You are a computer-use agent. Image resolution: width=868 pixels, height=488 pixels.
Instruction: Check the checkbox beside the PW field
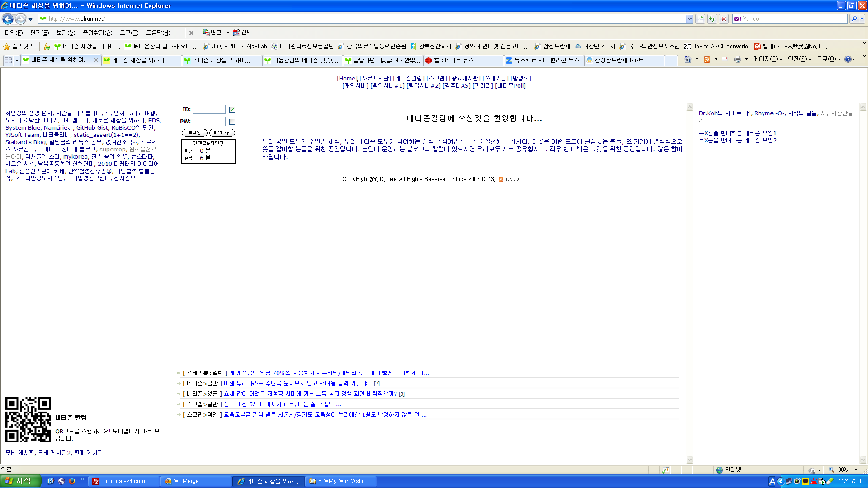232,122
